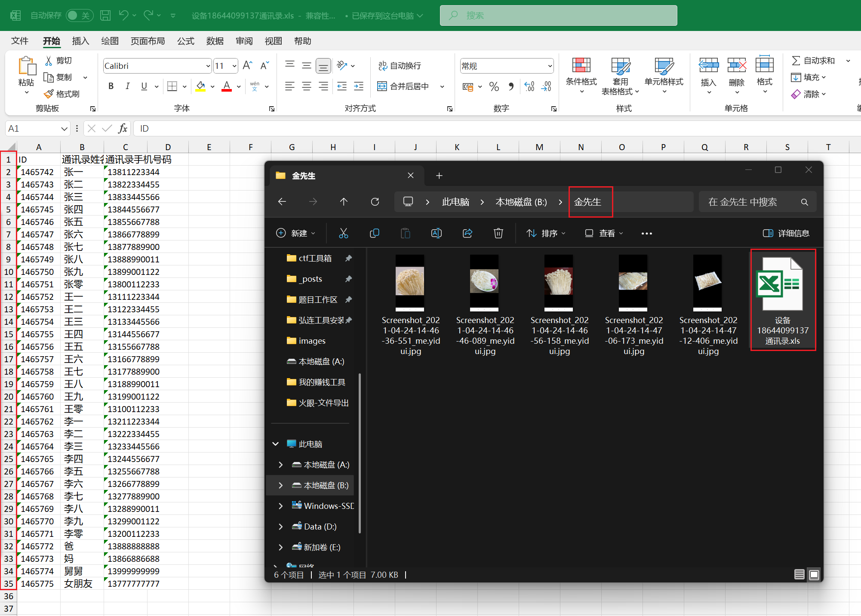The width and height of the screenshot is (861, 616).
Task: Toggle the Details pane button
Action: pyautogui.click(x=786, y=233)
